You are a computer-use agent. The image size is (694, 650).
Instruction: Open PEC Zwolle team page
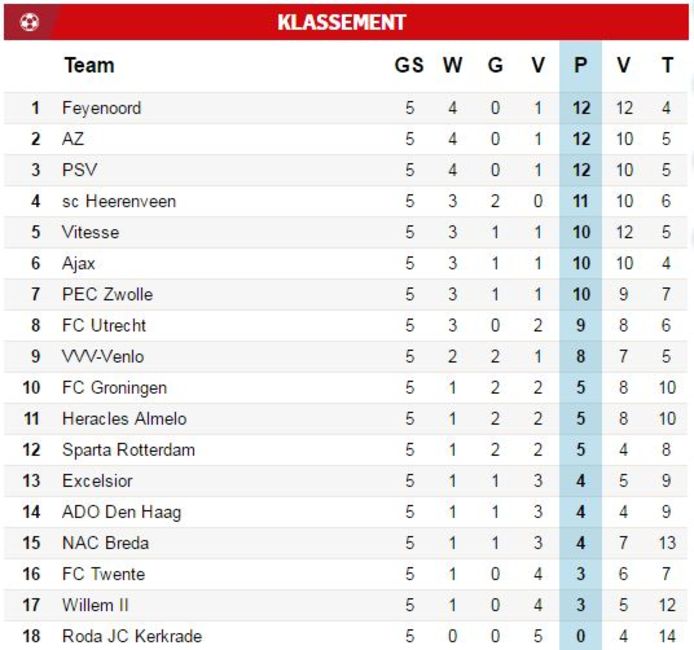click(x=107, y=294)
